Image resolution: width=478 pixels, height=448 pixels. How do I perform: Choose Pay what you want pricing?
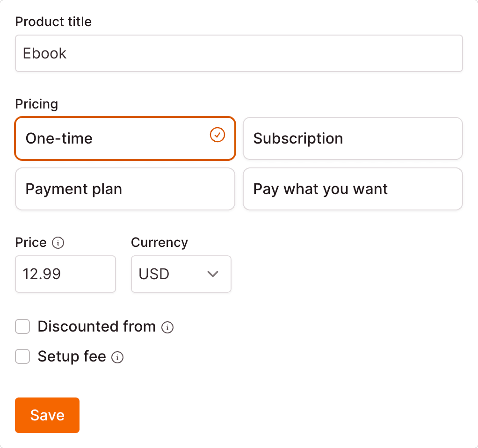(x=353, y=189)
